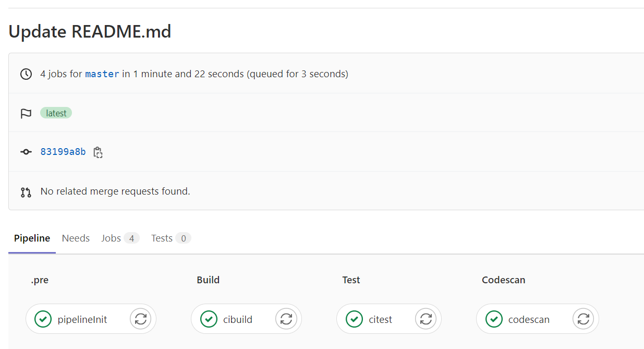Image resolution: width=644 pixels, height=349 pixels.
Task: Click the codescan success check icon
Action: (494, 319)
